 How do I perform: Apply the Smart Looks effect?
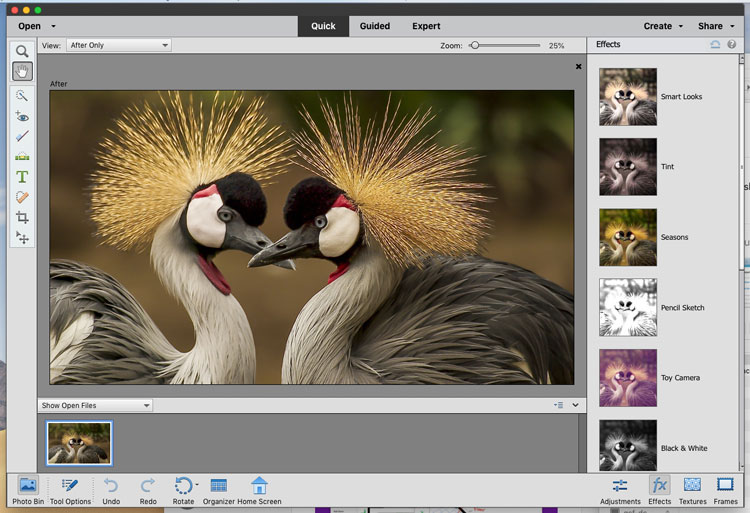[x=628, y=97]
